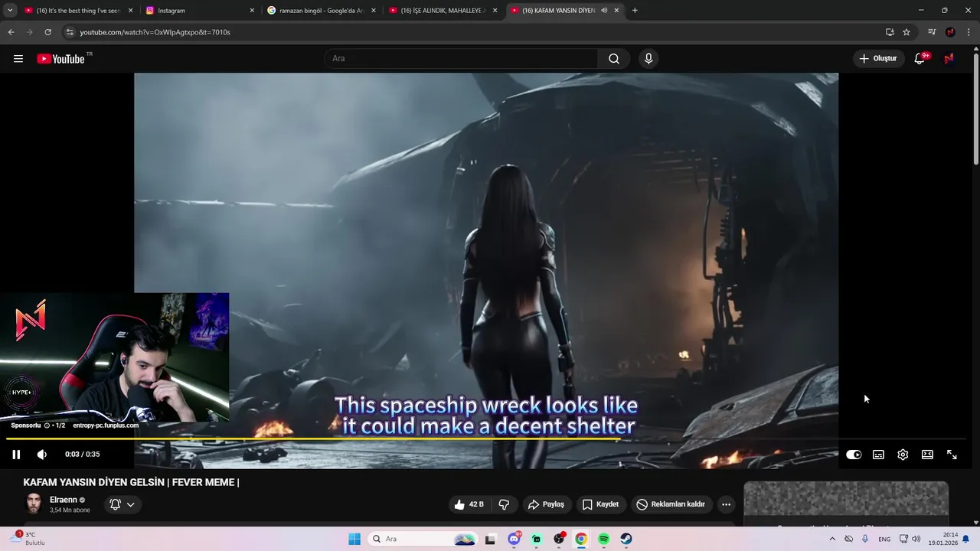980x551 pixels.
Task: Switch to the "It's the best thing I've seen" tab
Action: (79, 11)
